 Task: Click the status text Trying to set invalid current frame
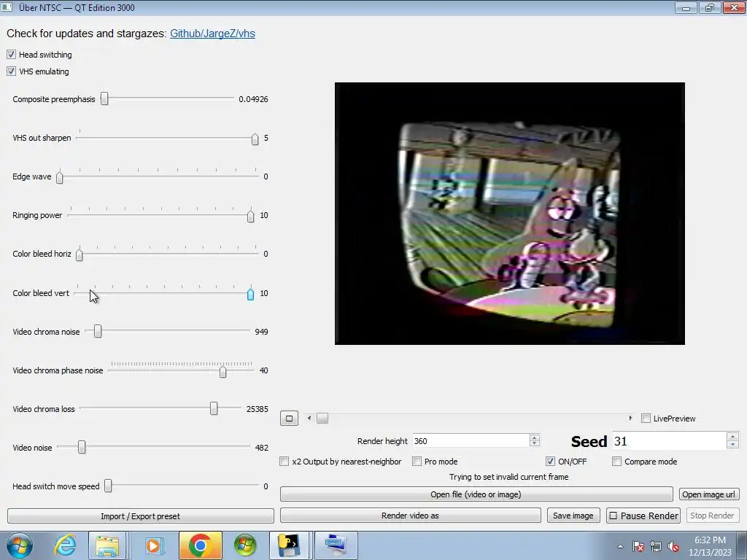click(508, 477)
